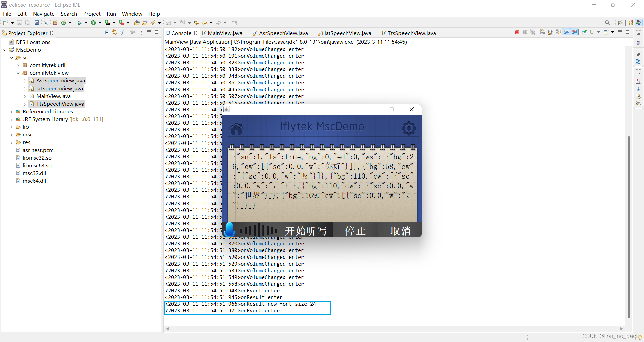This screenshot has width=644, height=342.
Task: Click the settings gear in Iflytek MscDemo
Action: tap(409, 128)
